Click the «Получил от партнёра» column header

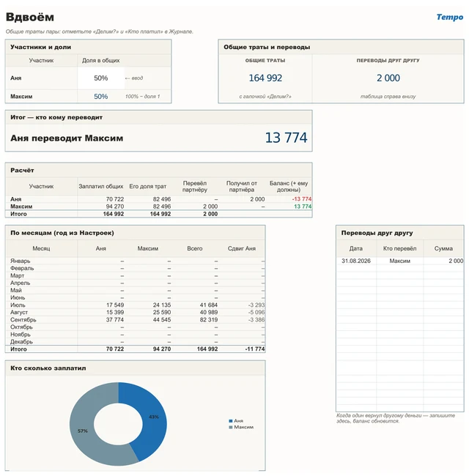(x=242, y=187)
